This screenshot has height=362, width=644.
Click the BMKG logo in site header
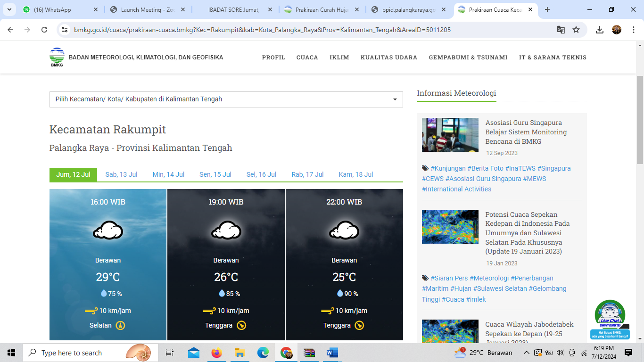(57, 58)
